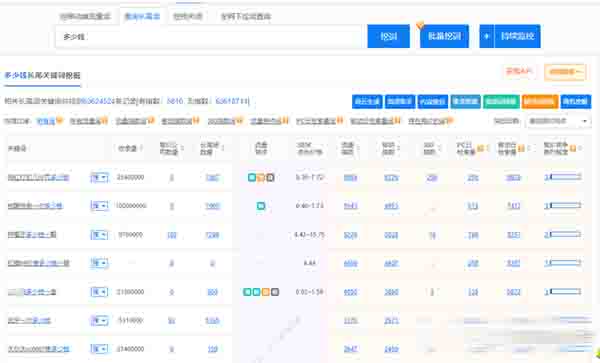Click the teal badge icon in the 100000000 row
This screenshot has height=363, width=600.
[261, 206]
